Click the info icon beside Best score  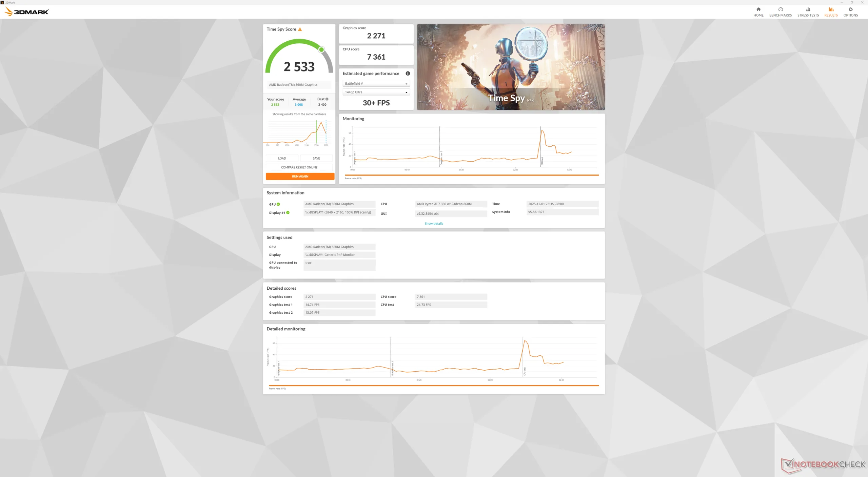click(x=327, y=99)
